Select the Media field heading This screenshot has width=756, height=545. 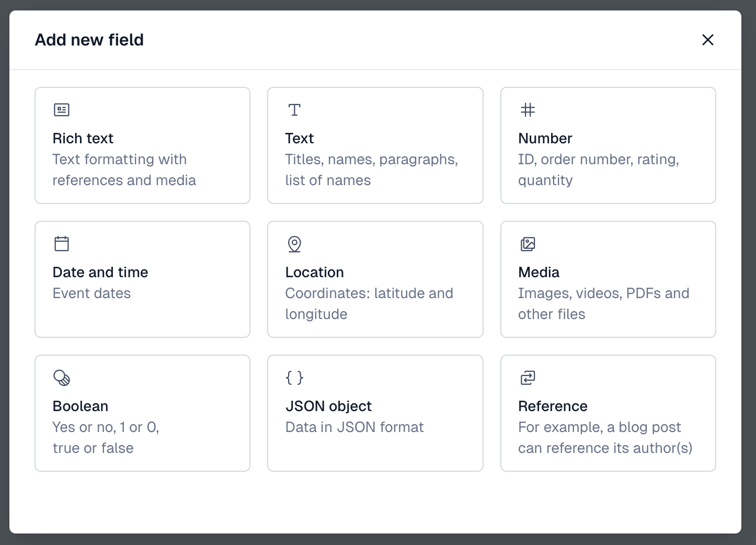tap(539, 272)
